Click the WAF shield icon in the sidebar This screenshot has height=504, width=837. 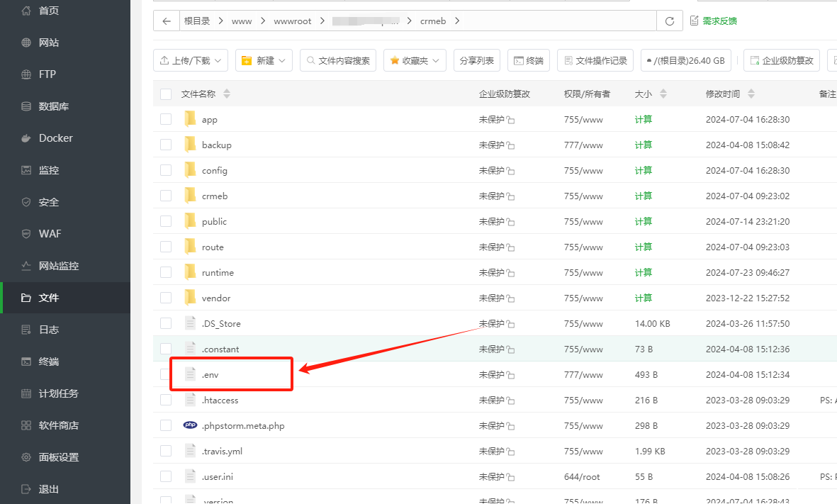(x=26, y=234)
